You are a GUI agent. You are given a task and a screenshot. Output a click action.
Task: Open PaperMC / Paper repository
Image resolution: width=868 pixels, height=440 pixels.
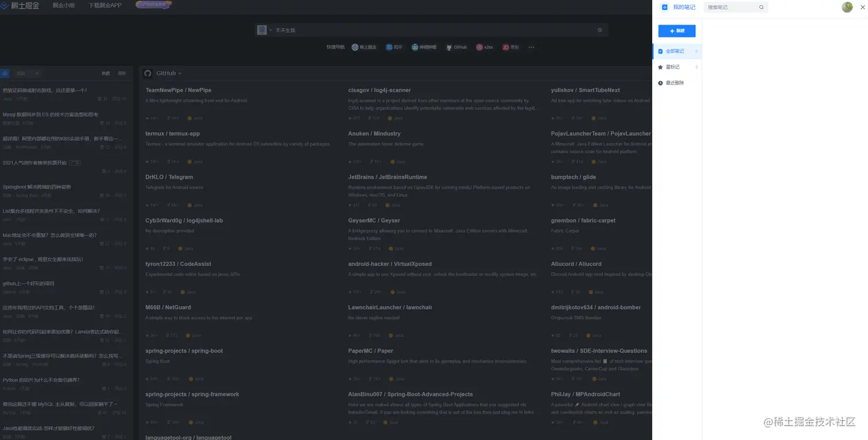(370, 351)
